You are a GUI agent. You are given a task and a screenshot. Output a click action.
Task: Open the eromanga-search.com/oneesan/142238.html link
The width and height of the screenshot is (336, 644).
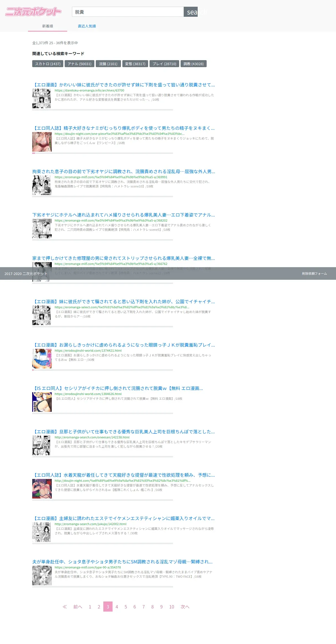click(x=92, y=437)
